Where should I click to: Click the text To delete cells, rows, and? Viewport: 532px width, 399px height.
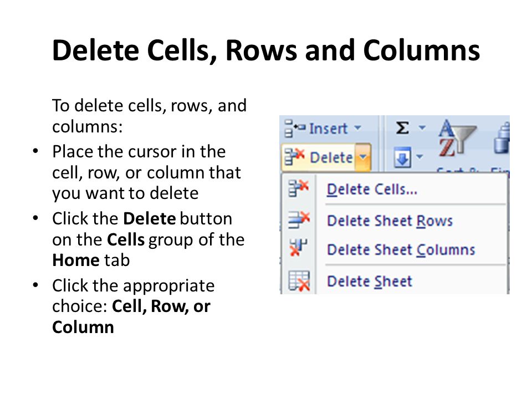point(149,105)
